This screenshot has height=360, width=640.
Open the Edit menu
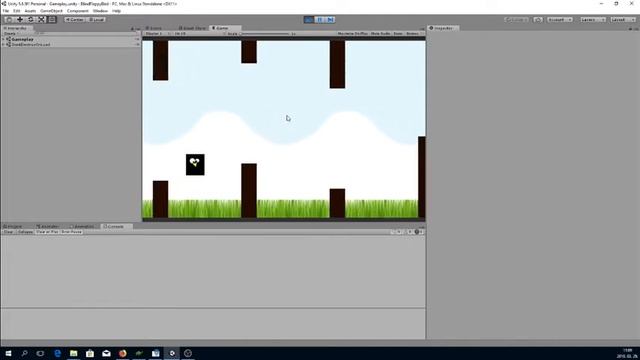tap(17, 11)
